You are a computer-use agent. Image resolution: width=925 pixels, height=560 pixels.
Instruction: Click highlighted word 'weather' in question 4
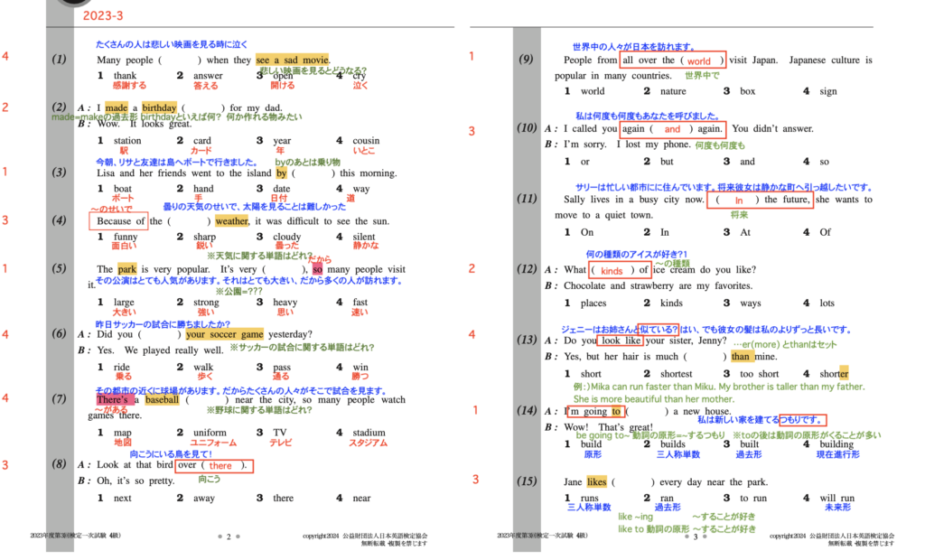tap(232, 221)
